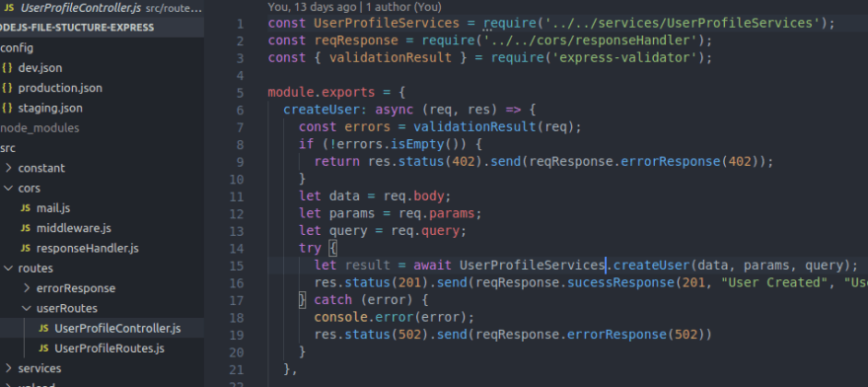Click line number 21 in gutter

click(x=236, y=369)
